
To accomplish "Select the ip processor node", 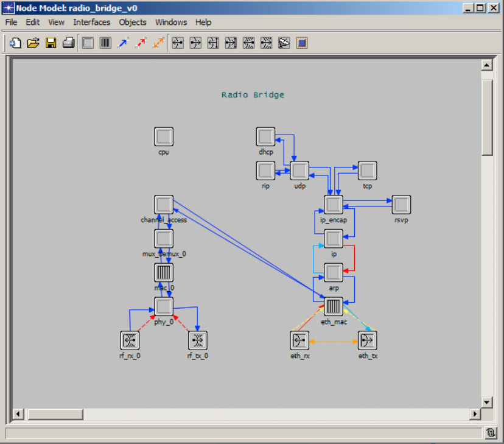I will [x=334, y=239].
